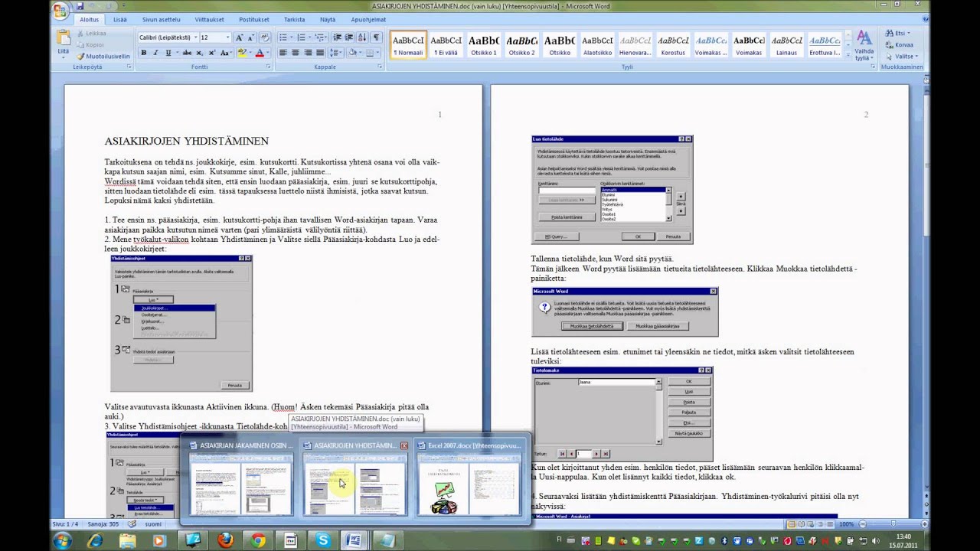Click the Windows Start button

pos(61,540)
